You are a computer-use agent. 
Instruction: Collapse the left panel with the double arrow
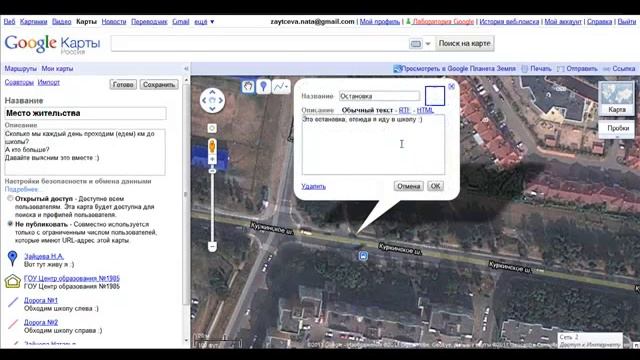pos(186,69)
